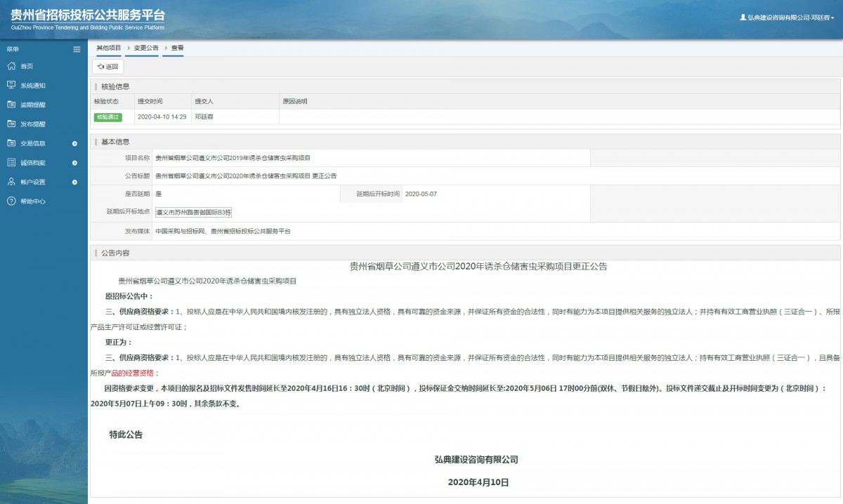Click the 交易信息 folder icon

(11, 143)
